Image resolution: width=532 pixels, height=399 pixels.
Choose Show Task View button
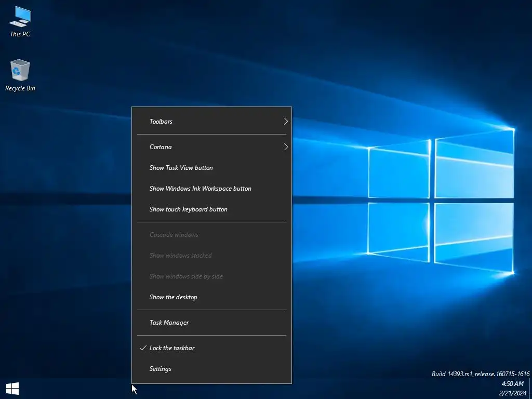211,168
